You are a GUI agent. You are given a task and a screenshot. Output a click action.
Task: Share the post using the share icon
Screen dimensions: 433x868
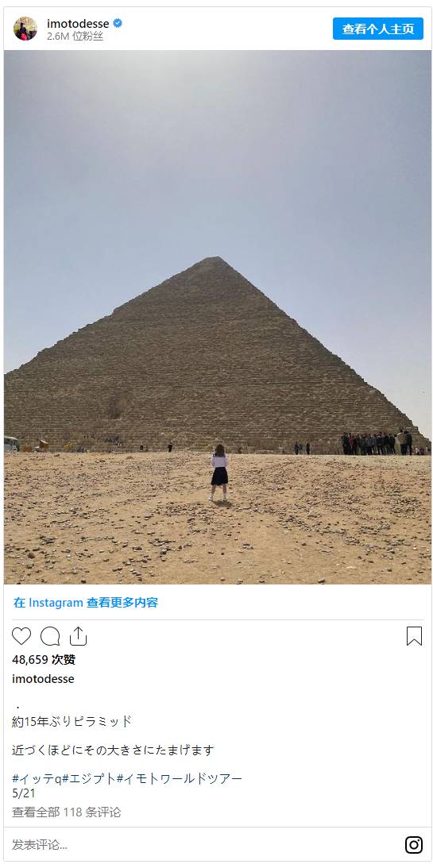point(78,636)
